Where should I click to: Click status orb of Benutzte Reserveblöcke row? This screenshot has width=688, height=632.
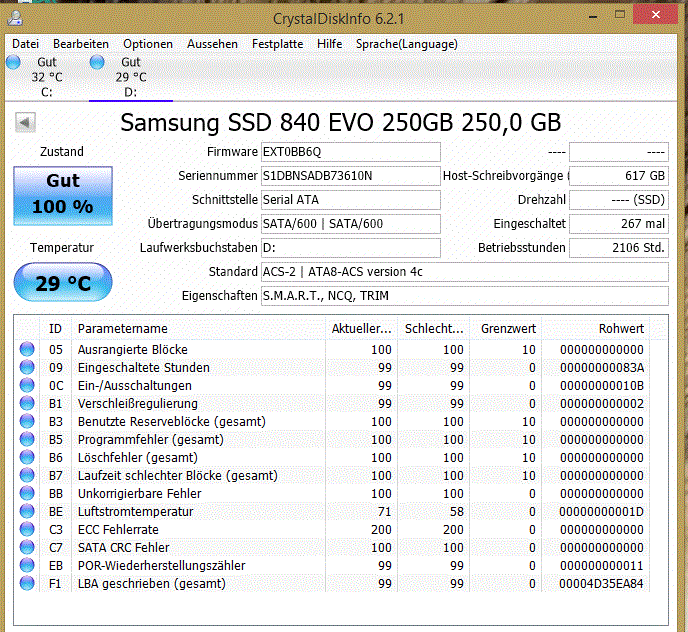[27, 421]
